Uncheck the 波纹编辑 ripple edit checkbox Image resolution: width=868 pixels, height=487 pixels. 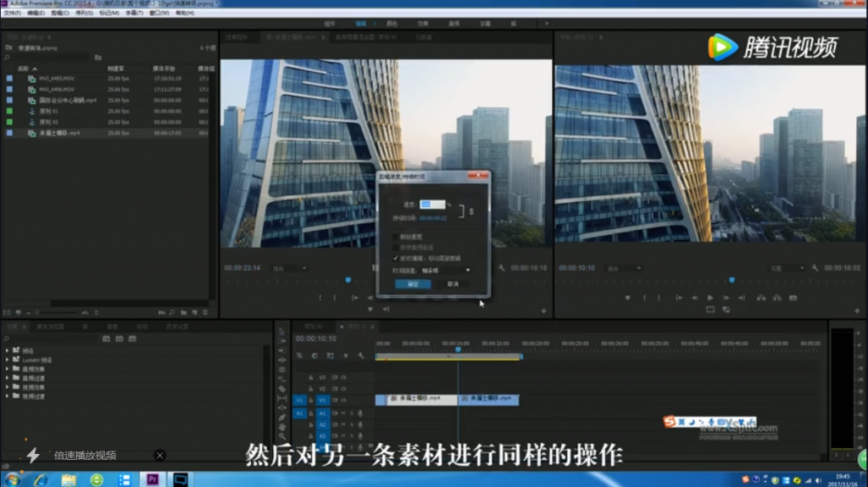pos(395,257)
